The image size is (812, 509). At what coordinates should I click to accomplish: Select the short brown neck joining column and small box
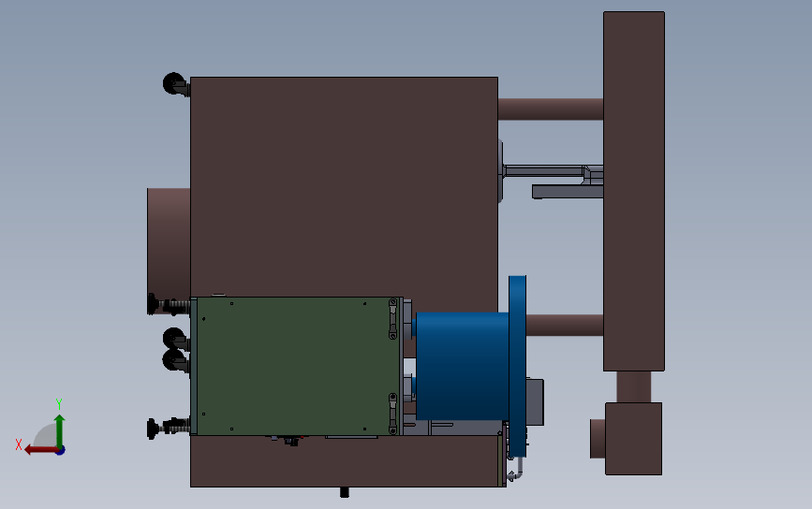[x=634, y=386]
